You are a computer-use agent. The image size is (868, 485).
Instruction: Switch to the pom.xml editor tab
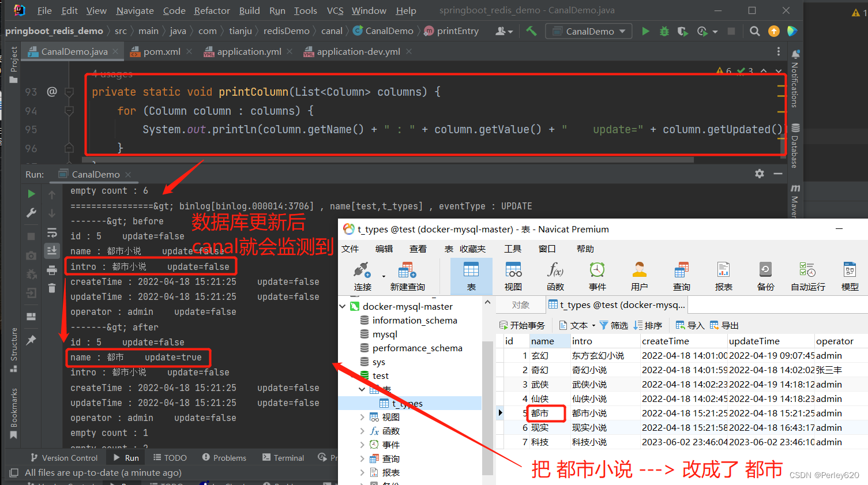click(161, 51)
